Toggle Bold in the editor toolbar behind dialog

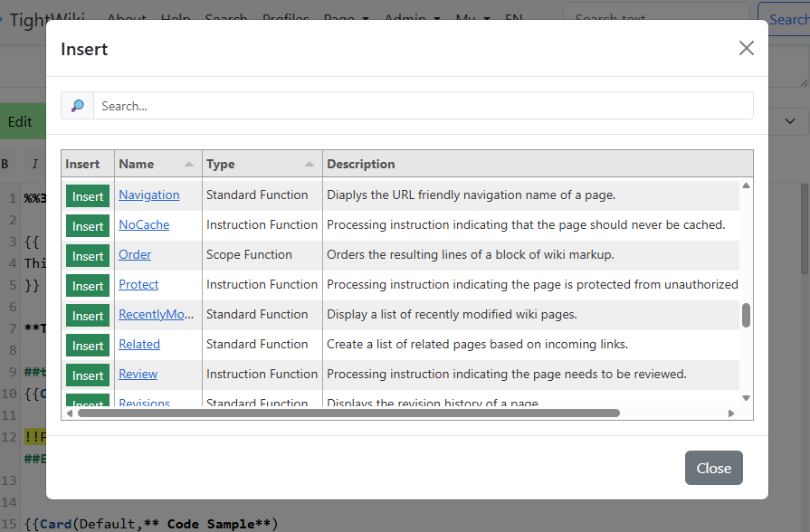(5, 165)
